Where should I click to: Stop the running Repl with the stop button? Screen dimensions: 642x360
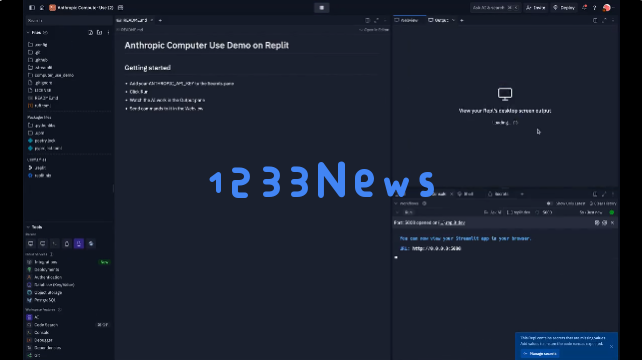coord(321,7)
